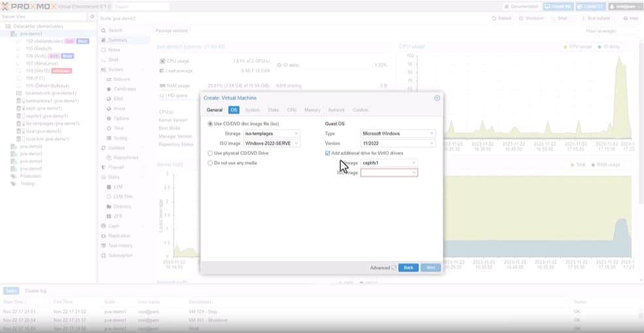Click the Documentation button
Viewport: 644px width, 333px height.
[x=522, y=7]
